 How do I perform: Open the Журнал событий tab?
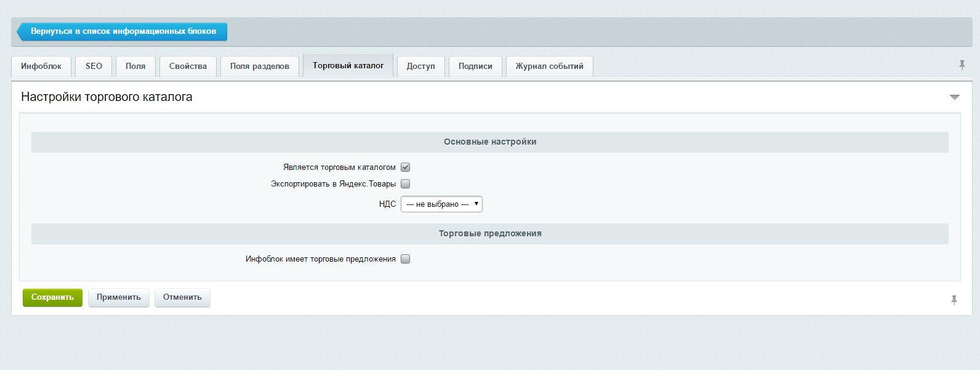[x=549, y=66]
